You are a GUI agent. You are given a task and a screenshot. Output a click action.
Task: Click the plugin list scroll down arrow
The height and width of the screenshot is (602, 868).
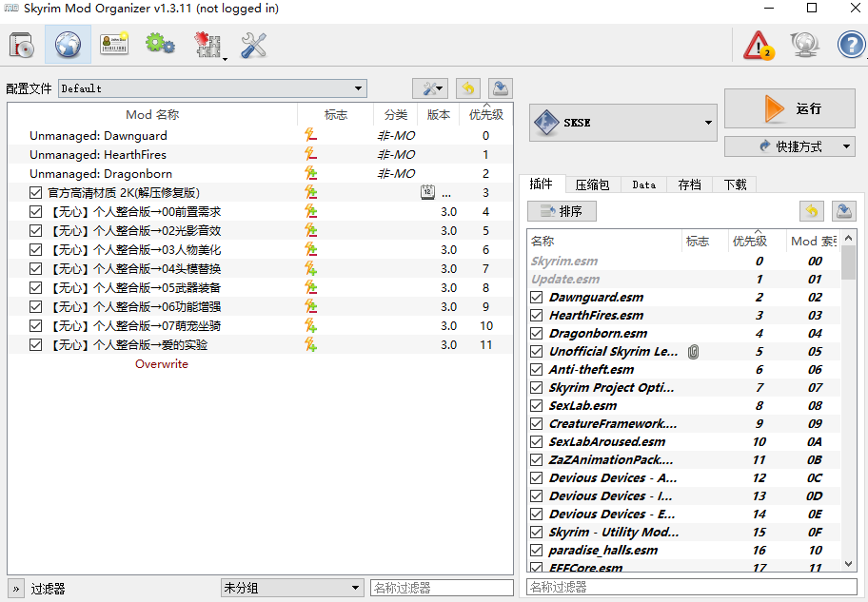coord(849,564)
